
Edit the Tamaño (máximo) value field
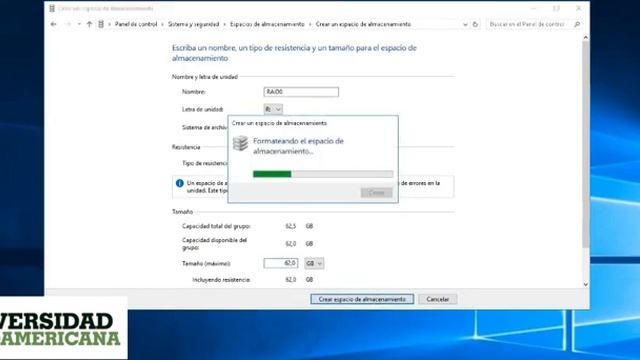coord(281,263)
